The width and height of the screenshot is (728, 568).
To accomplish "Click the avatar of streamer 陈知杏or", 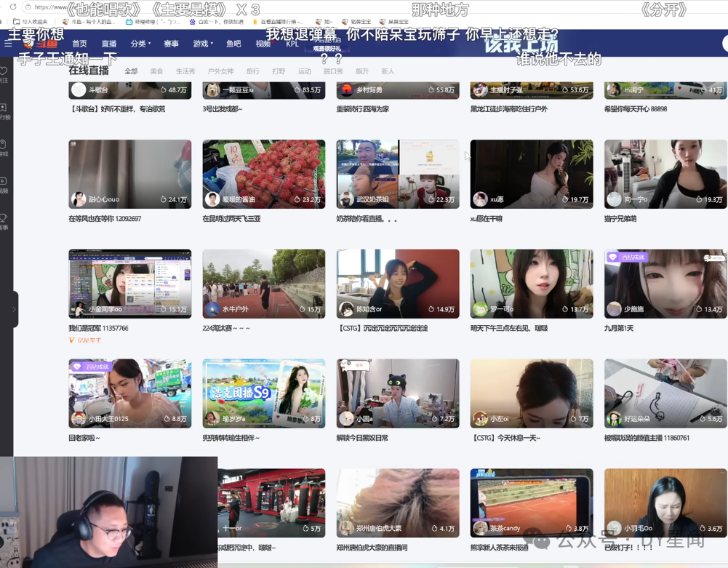I will tap(346, 309).
